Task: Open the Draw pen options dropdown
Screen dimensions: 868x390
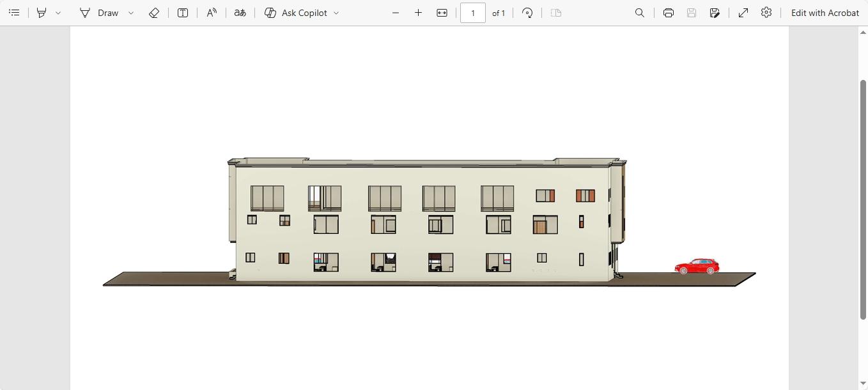Action: pyautogui.click(x=131, y=13)
